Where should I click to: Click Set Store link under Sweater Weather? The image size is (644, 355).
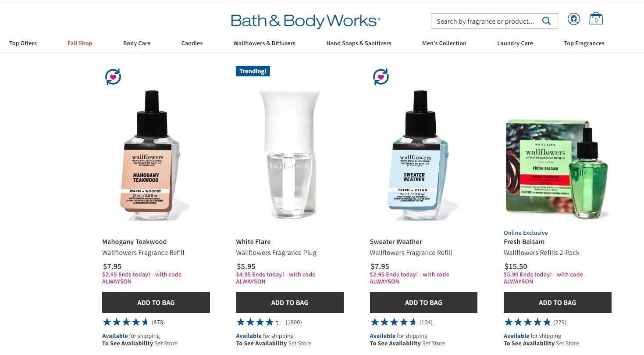pyautogui.click(x=434, y=344)
